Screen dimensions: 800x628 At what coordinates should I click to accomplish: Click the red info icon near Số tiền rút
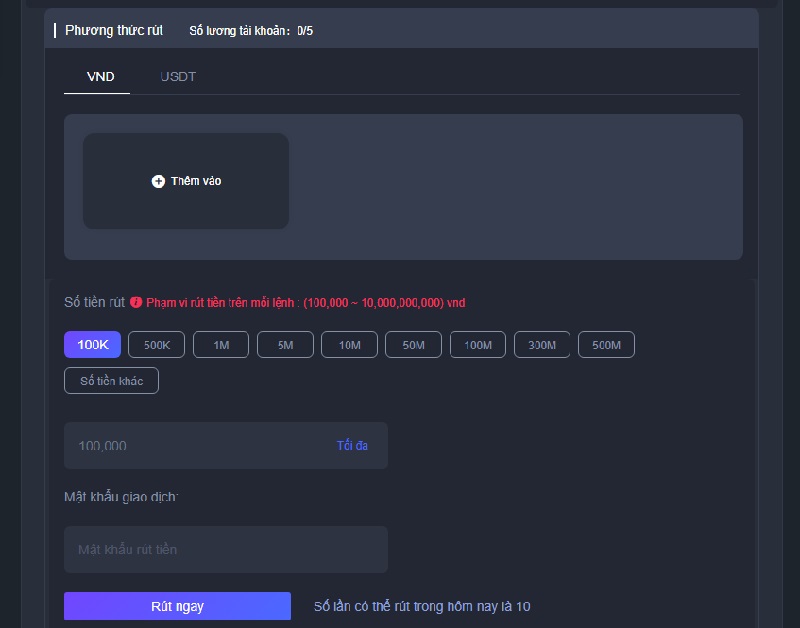tap(136, 302)
